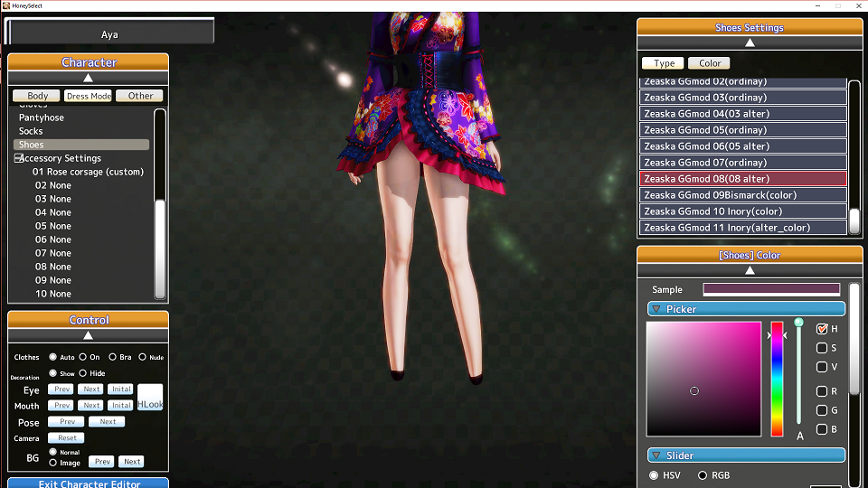868x488 pixels.
Task: Click the alpha slider knob handle
Action: 798,323
